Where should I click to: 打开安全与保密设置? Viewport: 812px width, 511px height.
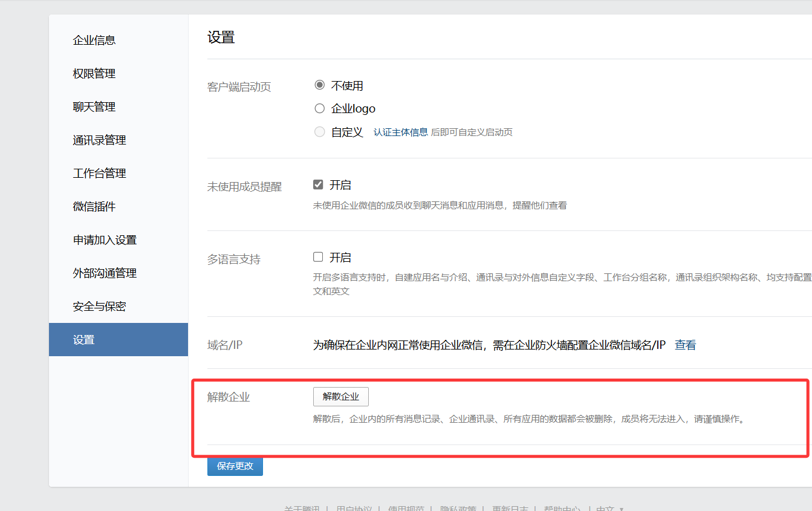point(99,306)
